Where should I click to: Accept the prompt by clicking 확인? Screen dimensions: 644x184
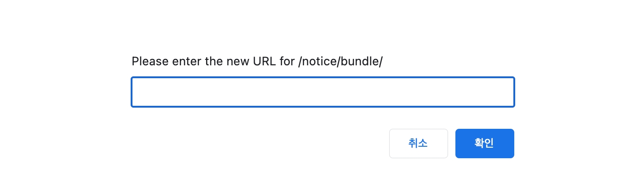tap(484, 144)
